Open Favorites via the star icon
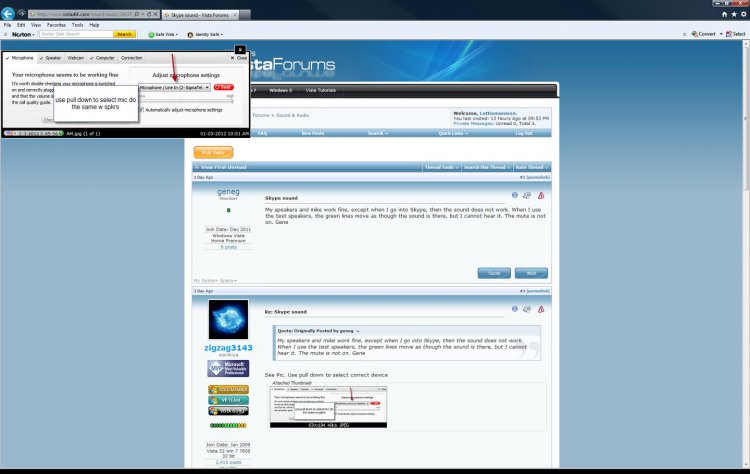The width and height of the screenshot is (750, 474). 734,14
